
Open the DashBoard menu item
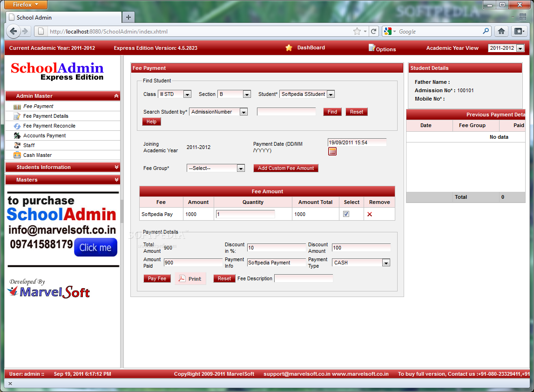[311, 47]
